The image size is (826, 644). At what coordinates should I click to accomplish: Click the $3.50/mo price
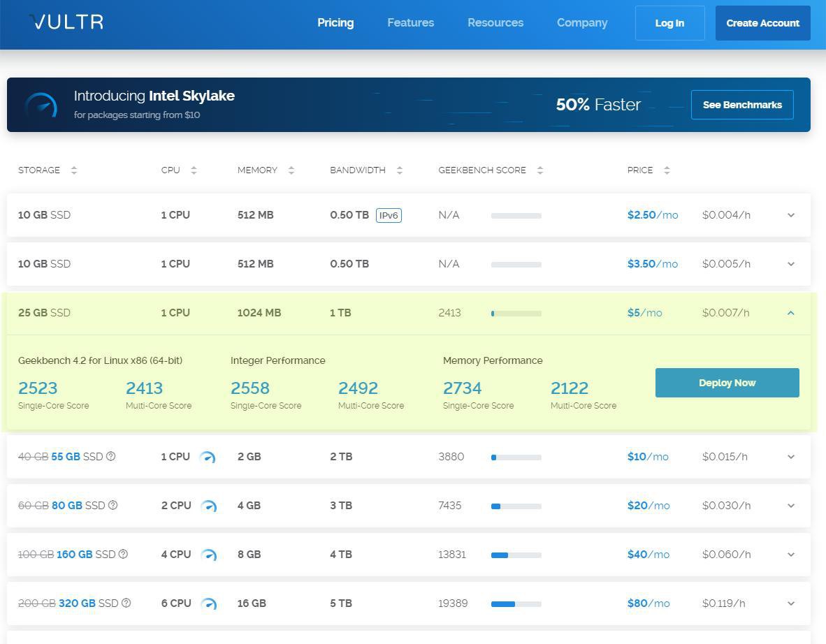click(x=653, y=264)
